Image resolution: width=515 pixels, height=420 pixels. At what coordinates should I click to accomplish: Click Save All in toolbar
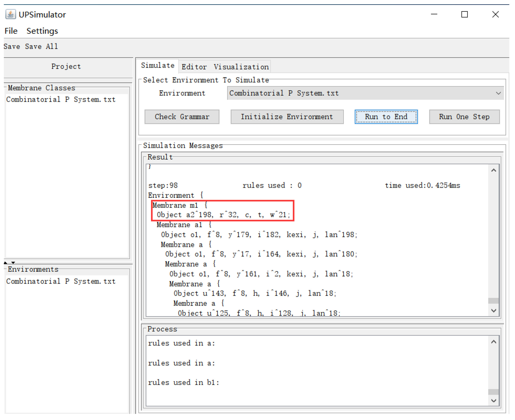41,46
